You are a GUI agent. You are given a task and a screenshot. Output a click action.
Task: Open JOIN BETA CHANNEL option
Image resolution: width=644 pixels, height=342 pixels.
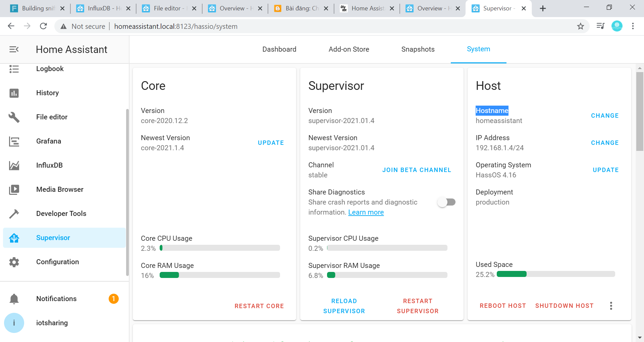click(x=416, y=170)
